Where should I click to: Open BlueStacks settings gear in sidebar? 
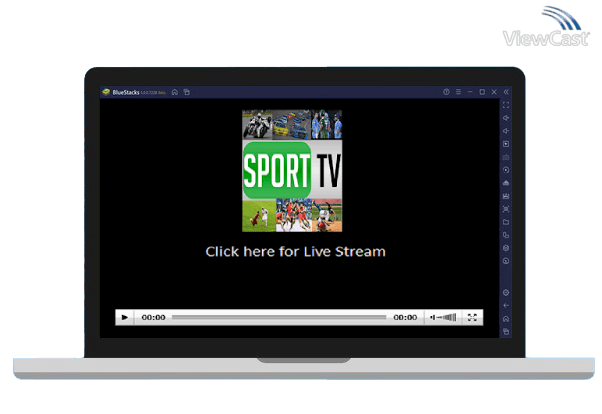[506, 293]
